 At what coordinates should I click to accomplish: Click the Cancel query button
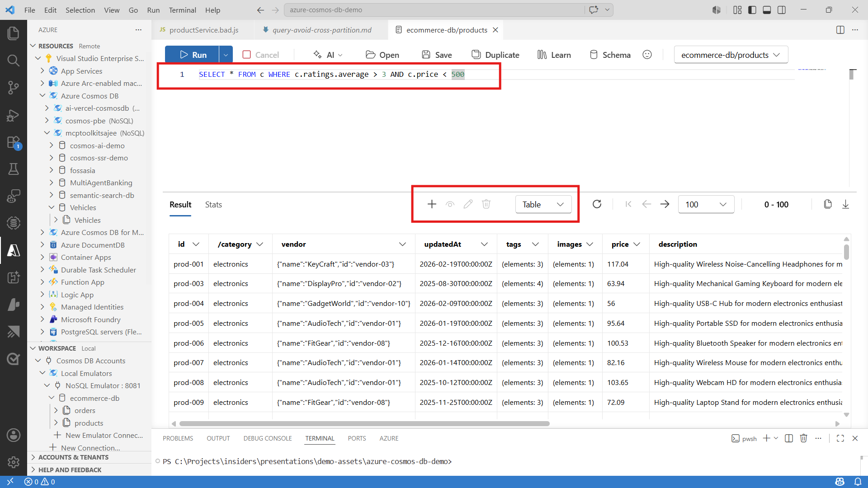pyautogui.click(x=261, y=55)
